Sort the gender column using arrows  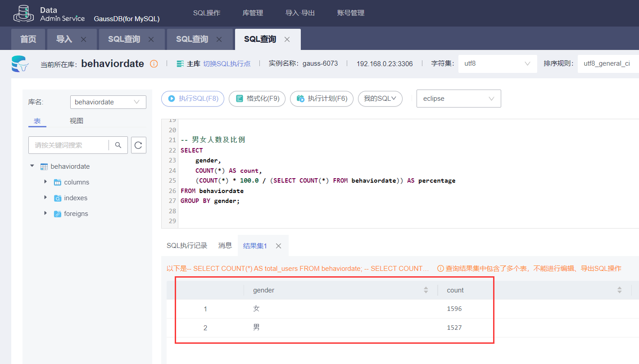(x=426, y=290)
